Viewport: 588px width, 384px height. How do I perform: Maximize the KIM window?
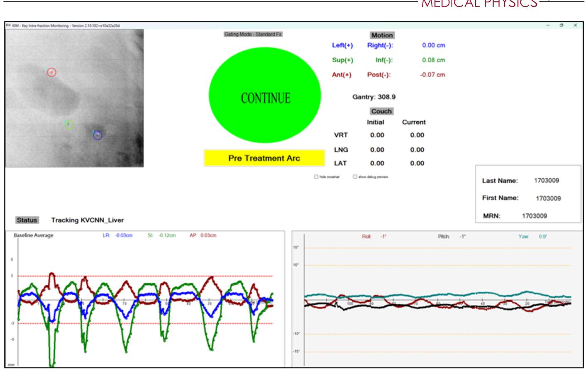tap(561, 25)
